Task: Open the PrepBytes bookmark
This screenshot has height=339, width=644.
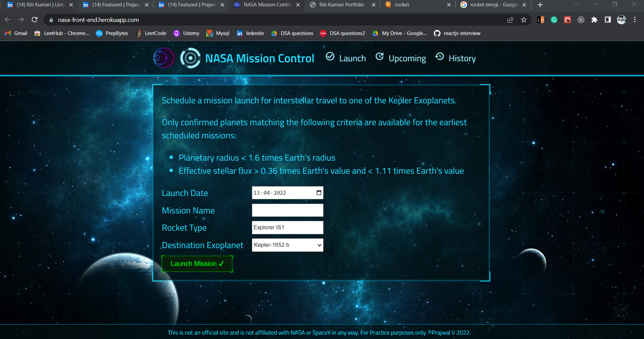Action: [112, 33]
